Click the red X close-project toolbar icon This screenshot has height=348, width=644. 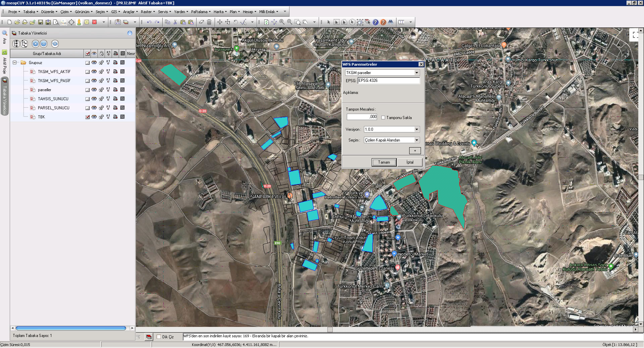94,22
